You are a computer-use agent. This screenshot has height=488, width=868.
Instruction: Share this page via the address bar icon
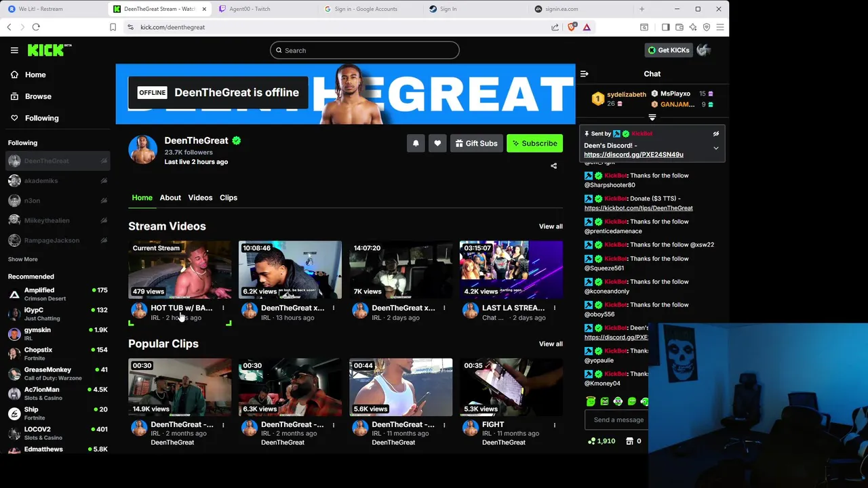tap(555, 27)
